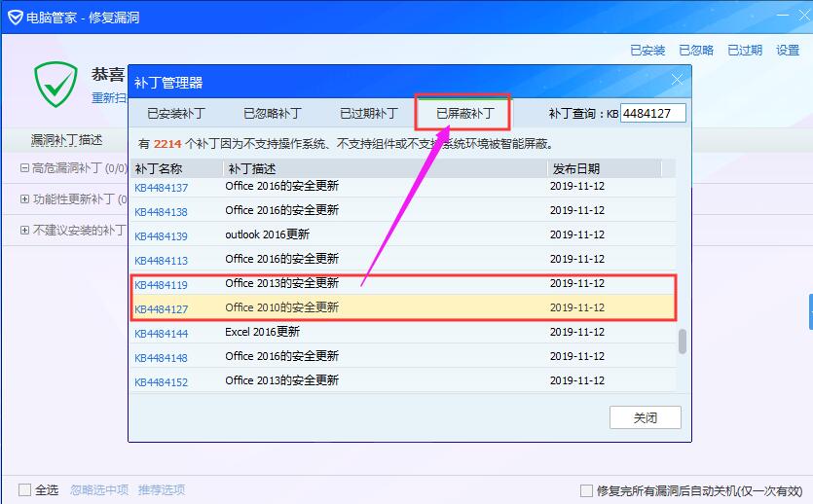Viewport: 813px width, 504px height.
Task: Open KB4484138 patch link
Action: pos(162,212)
